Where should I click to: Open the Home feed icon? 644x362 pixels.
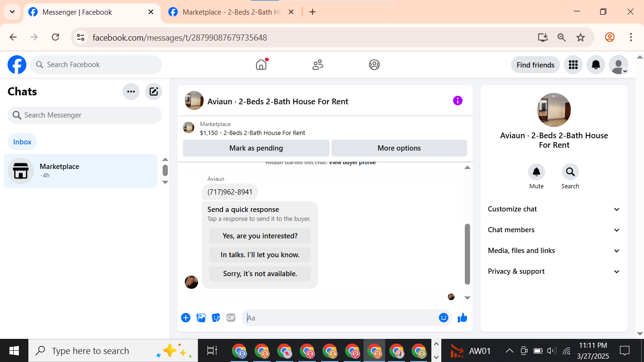click(x=261, y=65)
